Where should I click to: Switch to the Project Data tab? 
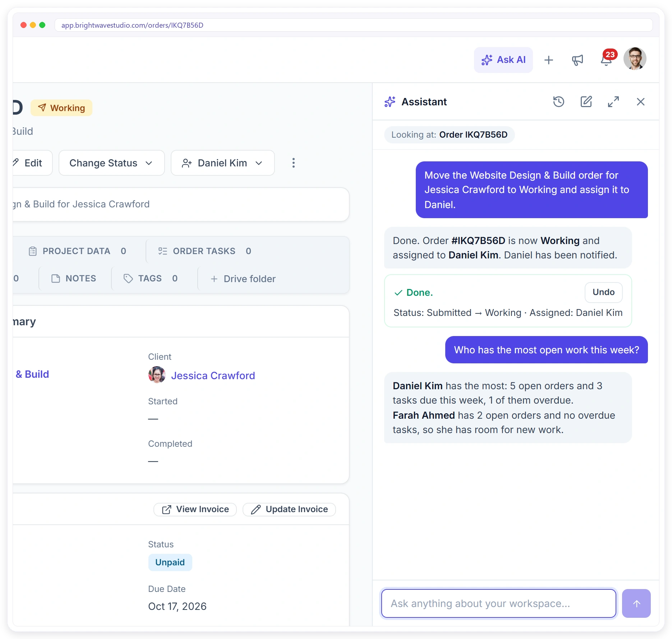pyautogui.click(x=78, y=251)
